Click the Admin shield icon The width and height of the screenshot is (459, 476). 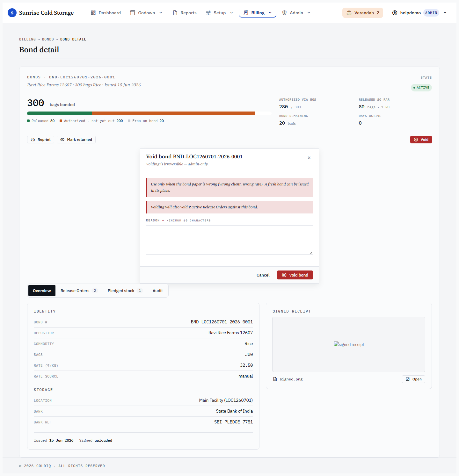tap(284, 13)
